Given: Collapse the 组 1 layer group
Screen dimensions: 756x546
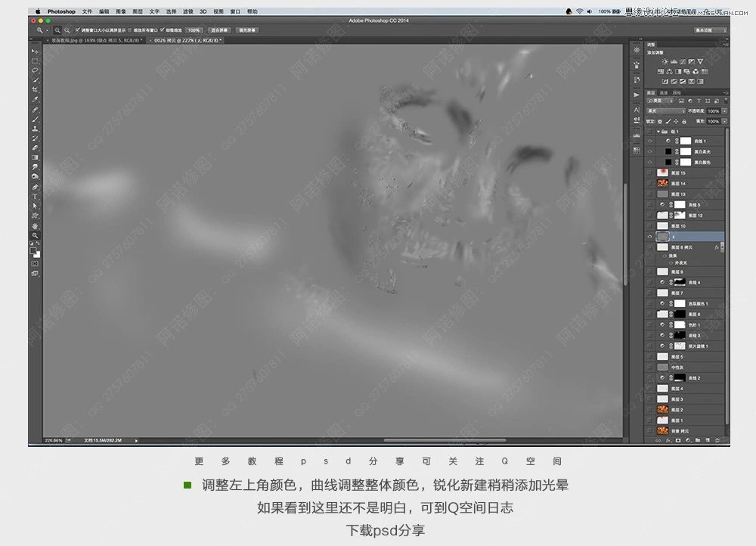Looking at the screenshot, I should 658,131.
